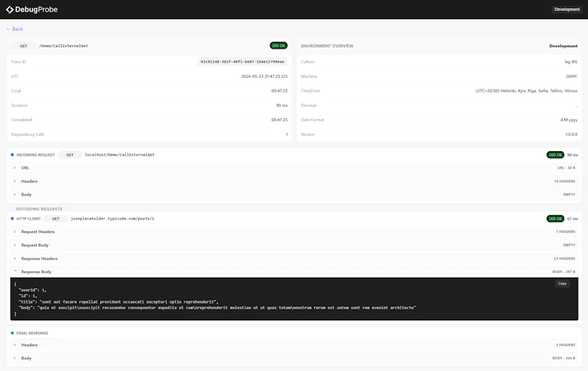Expand the Request Headers row
Image resolution: width=588 pixels, height=371 pixels.
[x=294, y=231]
